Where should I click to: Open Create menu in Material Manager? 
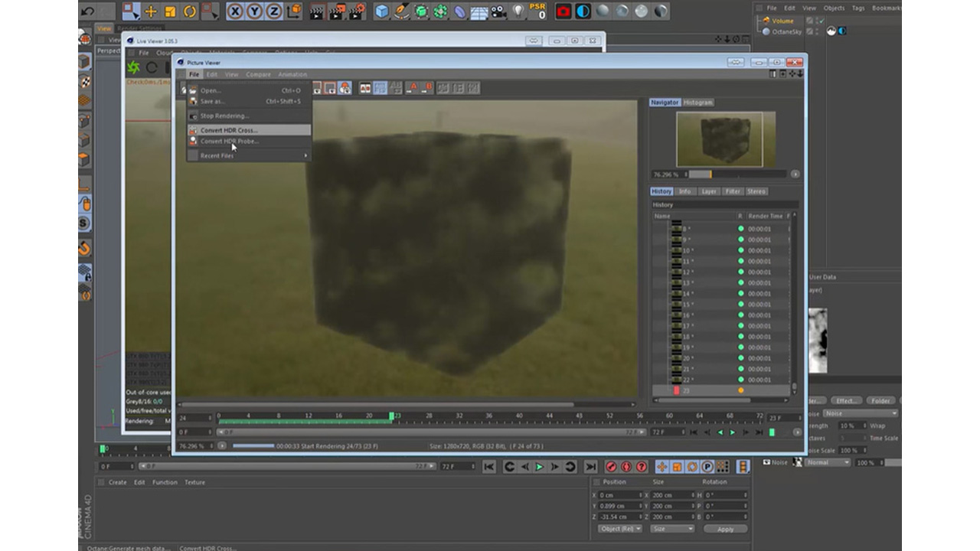(x=117, y=482)
